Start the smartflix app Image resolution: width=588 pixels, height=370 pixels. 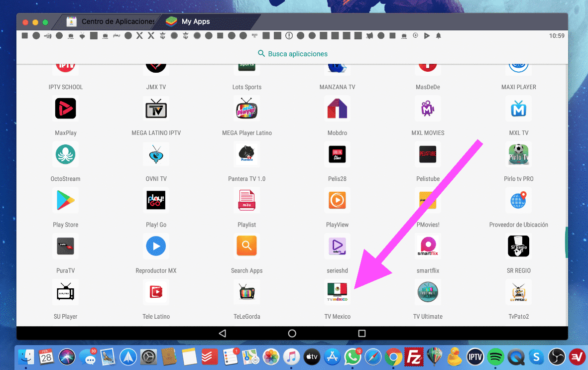[x=428, y=246]
